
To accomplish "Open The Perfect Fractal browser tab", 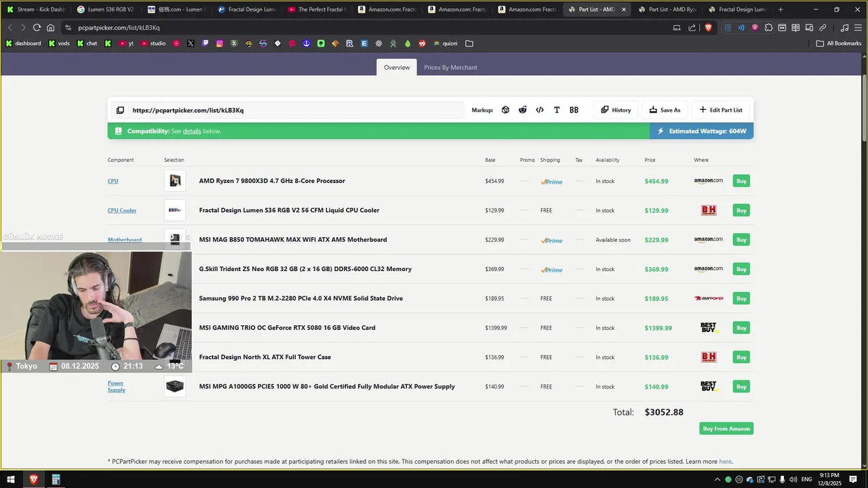I will click(316, 9).
